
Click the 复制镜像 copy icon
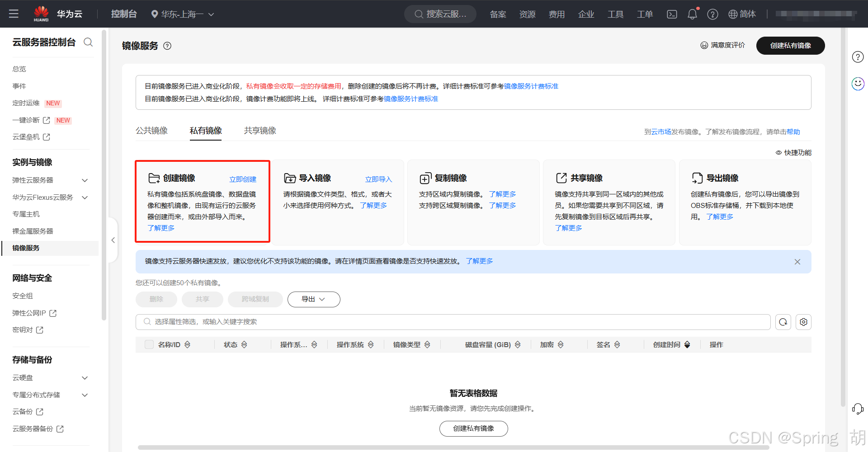425,178
